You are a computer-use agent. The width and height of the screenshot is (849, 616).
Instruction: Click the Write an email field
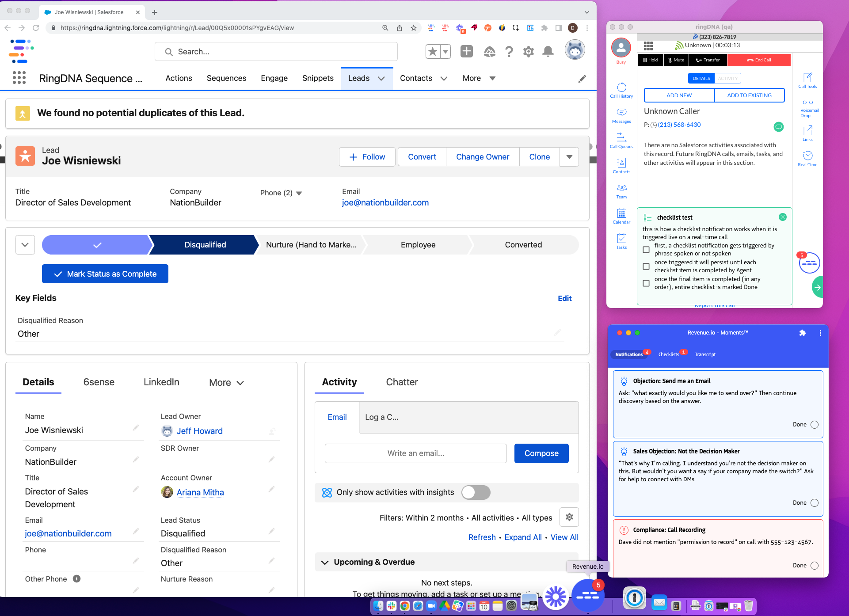[416, 453]
